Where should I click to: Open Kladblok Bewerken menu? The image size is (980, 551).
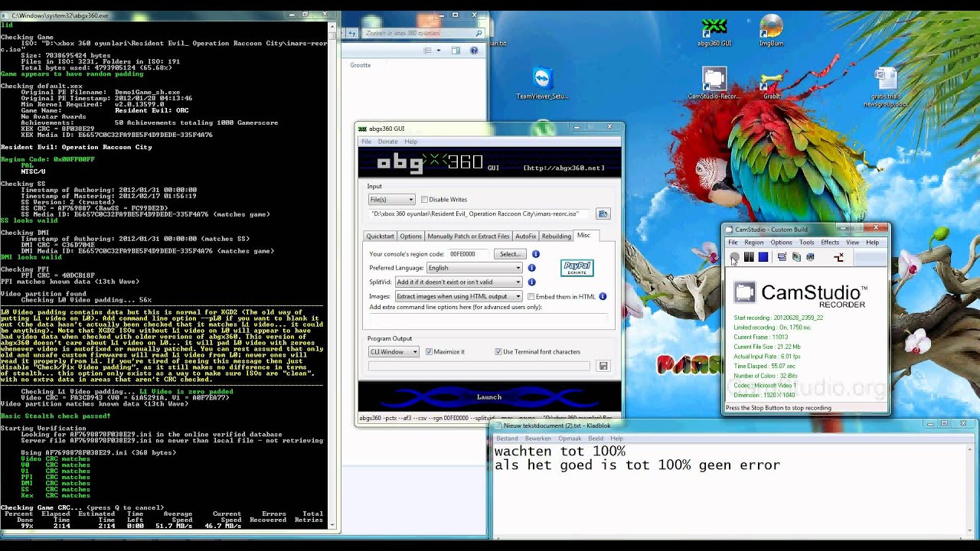pyautogui.click(x=538, y=439)
